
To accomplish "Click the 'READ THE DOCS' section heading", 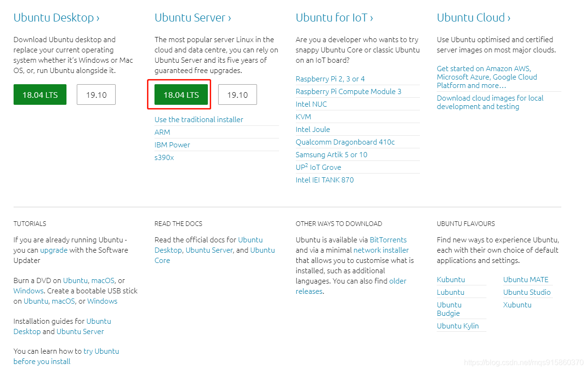I will point(178,224).
